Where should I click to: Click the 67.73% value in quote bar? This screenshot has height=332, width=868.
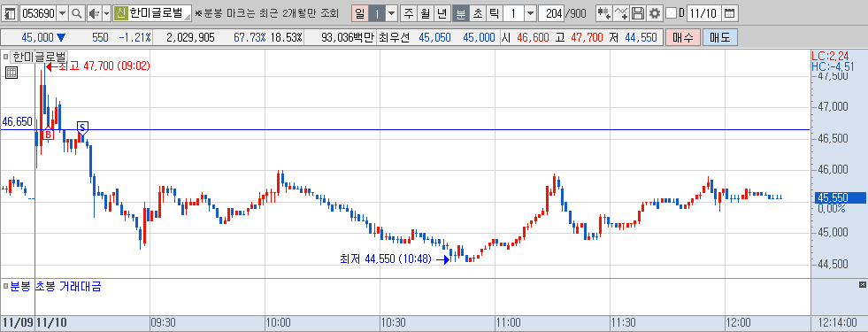(x=250, y=38)
